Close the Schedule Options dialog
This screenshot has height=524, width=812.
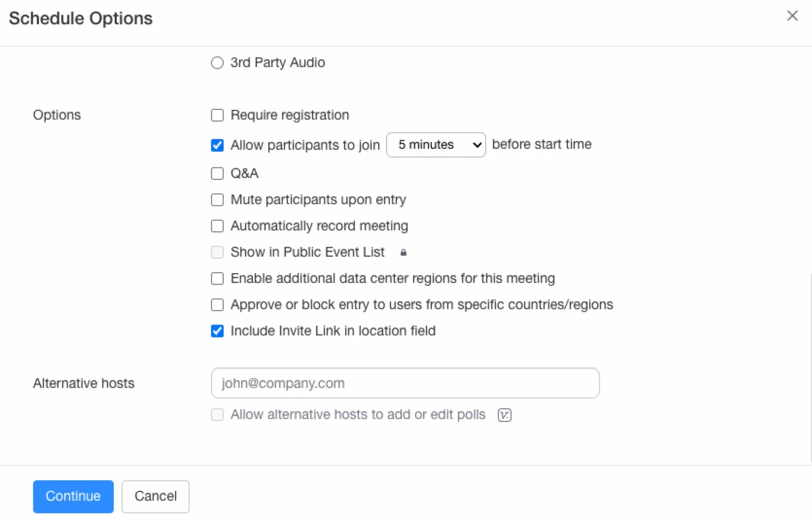point(792,16)
